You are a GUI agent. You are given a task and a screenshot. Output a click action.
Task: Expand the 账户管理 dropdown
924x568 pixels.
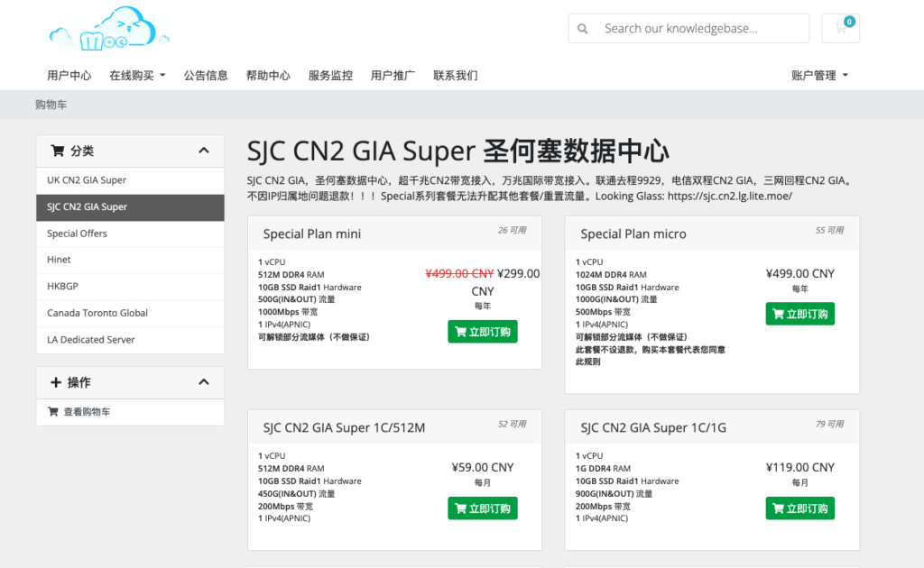pyautogui.click(x=819, y=76)
